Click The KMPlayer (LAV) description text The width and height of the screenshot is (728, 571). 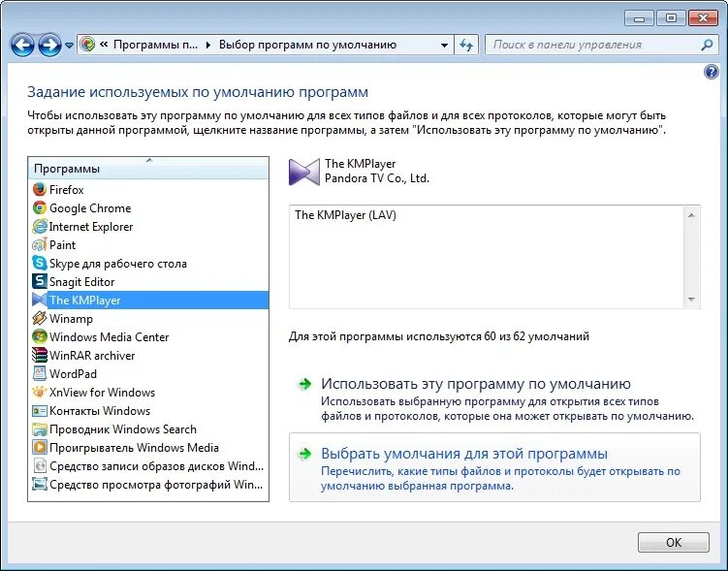pyautogui.click(x=345, y=215)
